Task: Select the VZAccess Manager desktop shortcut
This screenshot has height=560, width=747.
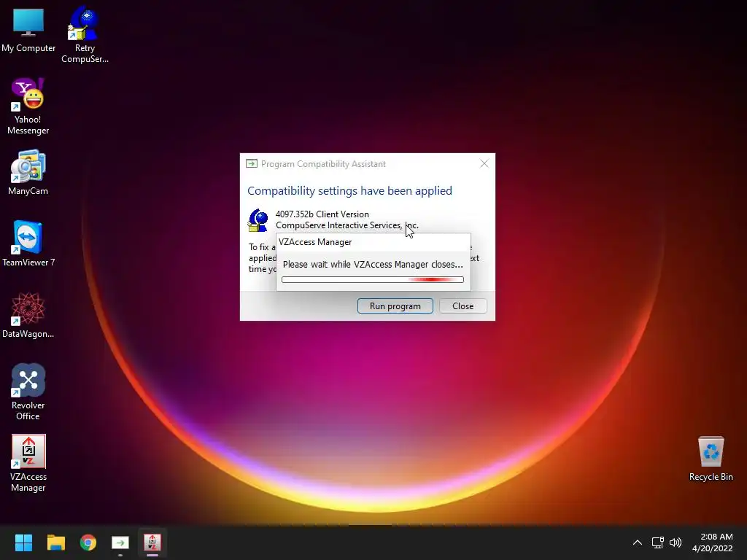Action: [x=28, y=463]
